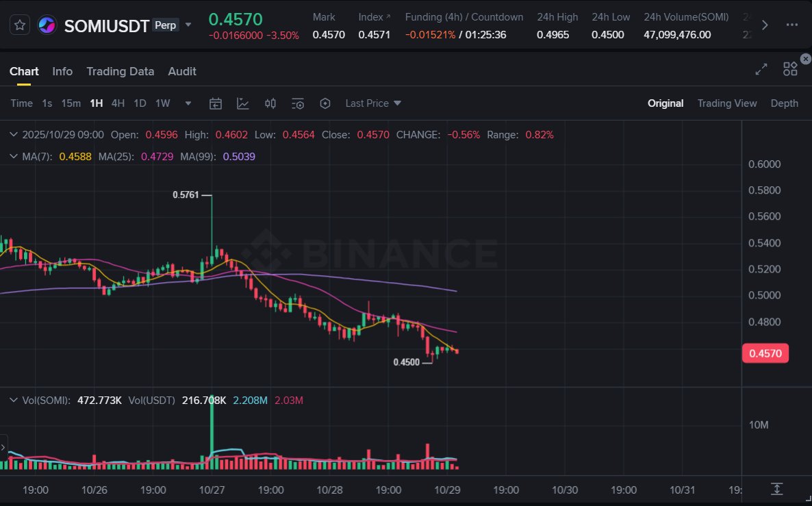This screenshot has height=506, width=812.
Task: Click the Vol(SOMI) value 472.773K
Action: coord(99,401)
